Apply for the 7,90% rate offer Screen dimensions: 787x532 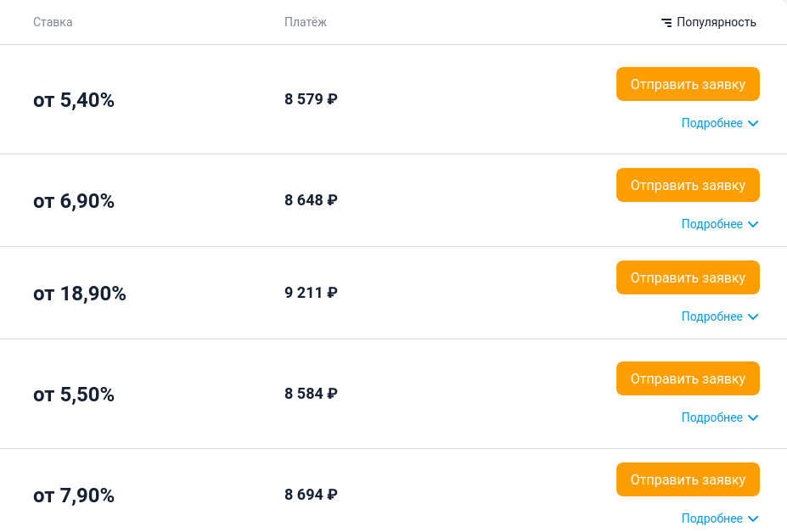coord(688,479)
